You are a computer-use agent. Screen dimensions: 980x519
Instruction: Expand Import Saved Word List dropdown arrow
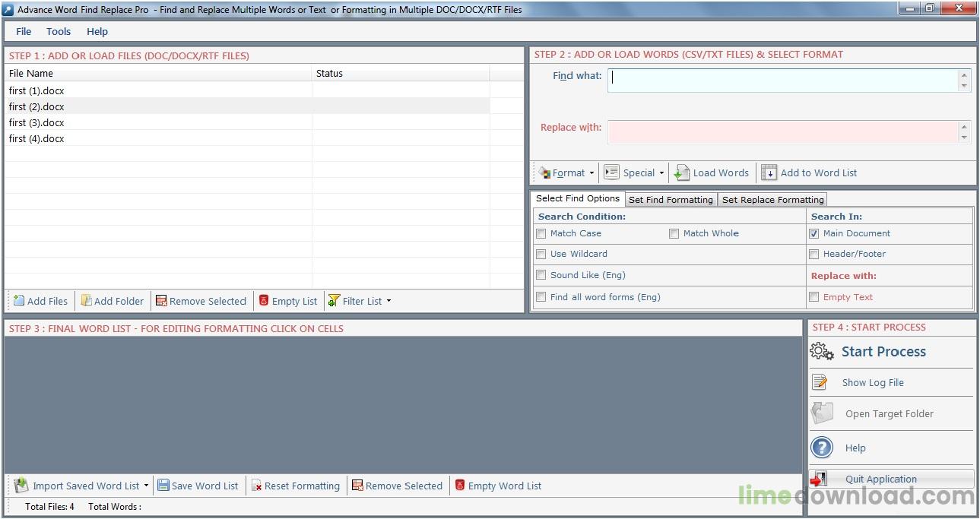point(146,486)
